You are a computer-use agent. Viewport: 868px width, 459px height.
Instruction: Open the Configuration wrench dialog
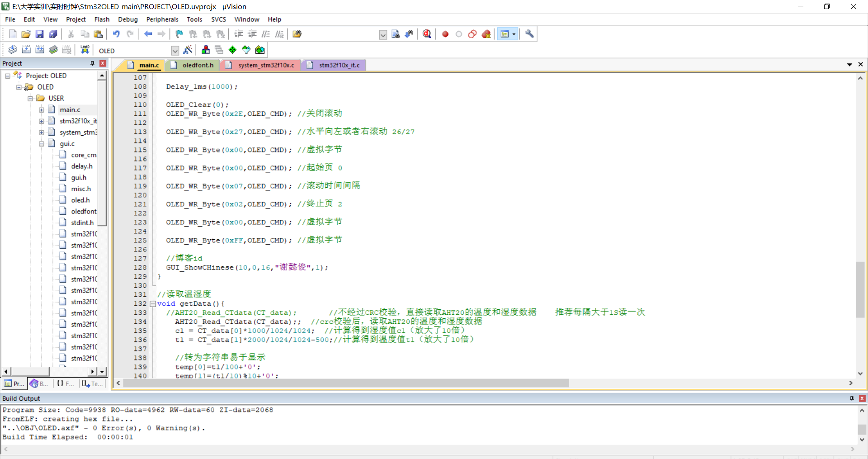click(x=529, y=34)
